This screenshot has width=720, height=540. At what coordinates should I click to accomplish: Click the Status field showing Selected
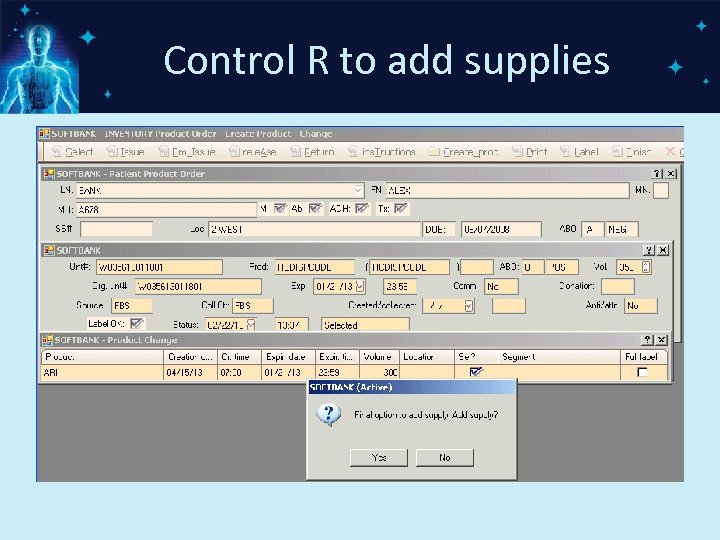[x=365, y=325]
